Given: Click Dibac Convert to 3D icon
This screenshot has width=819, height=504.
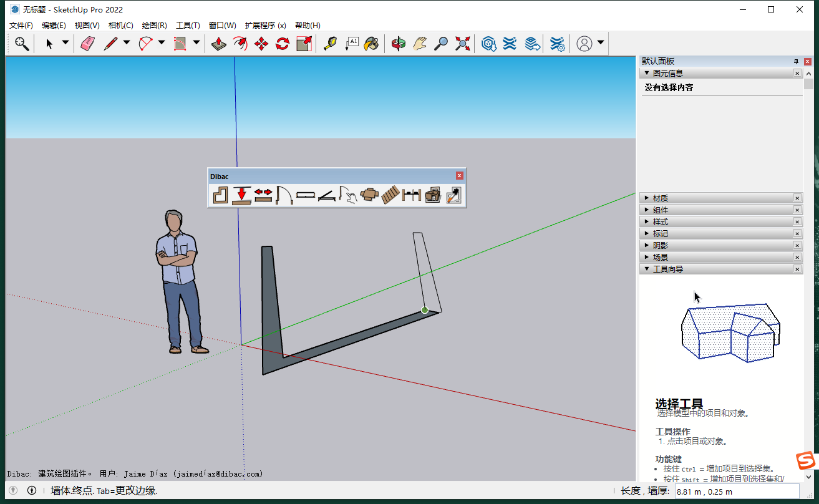Looking at the screenshot, I should pos(433,196).
